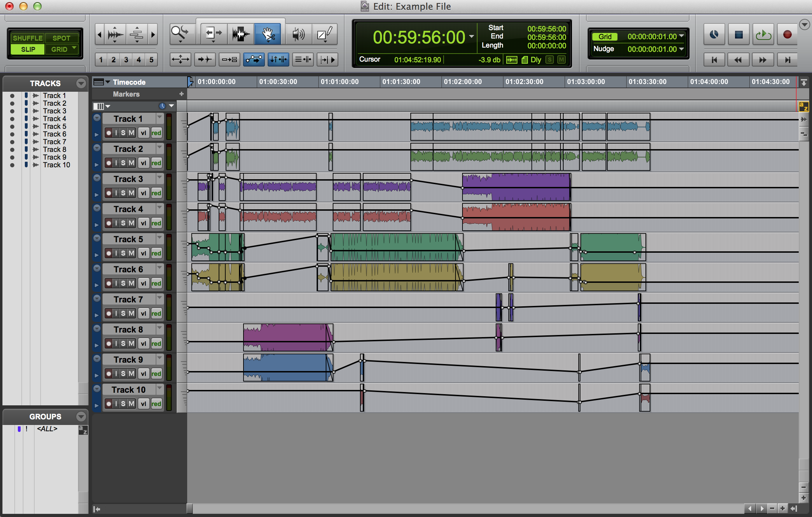Select the Zoom tool
Viewport: 812px width, 517px height.
coord(179,34)
